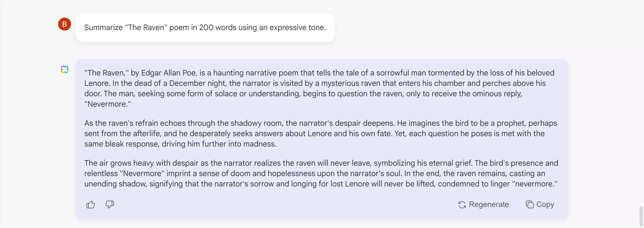Click the circular refresh icon beside Regenerate
Viewport: 644px width, 228px height.
[462, 204]
